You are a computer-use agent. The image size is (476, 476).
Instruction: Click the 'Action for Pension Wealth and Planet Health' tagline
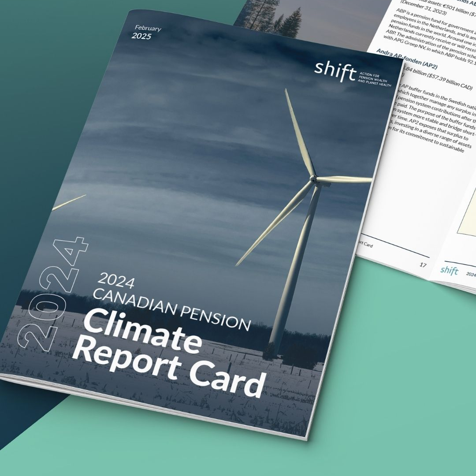tap(375, 79)
